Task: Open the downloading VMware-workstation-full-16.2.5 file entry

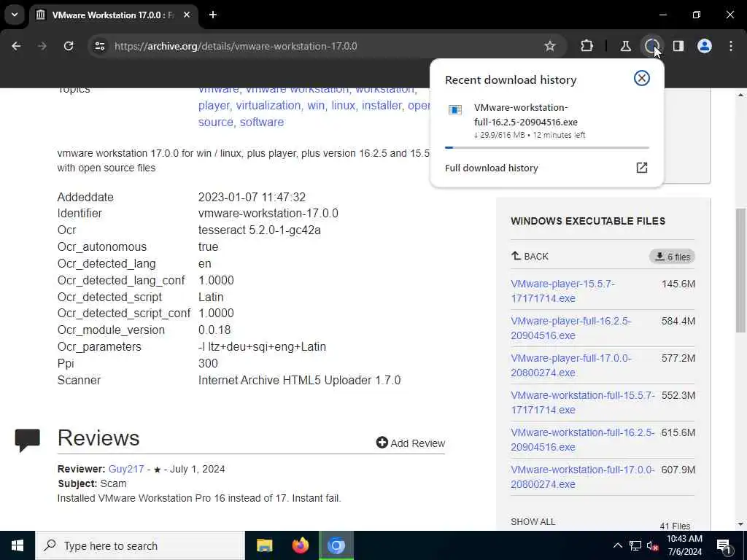Action: (546, 121)
